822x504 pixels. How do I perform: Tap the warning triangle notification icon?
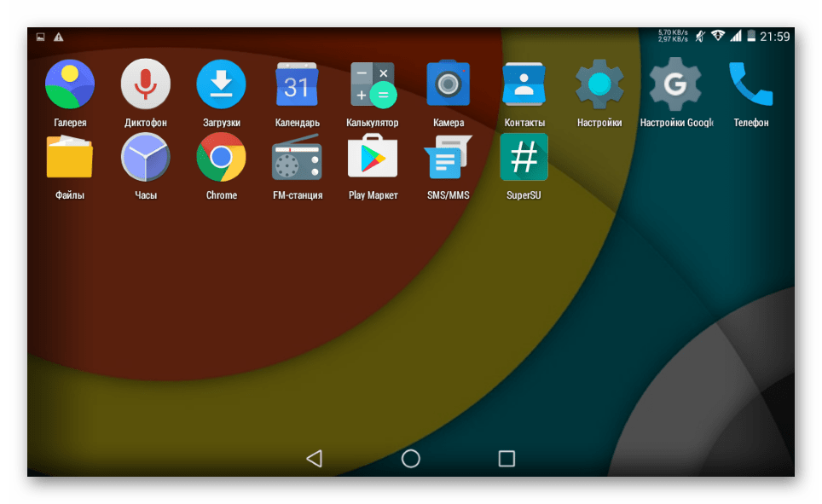(58, 37)
